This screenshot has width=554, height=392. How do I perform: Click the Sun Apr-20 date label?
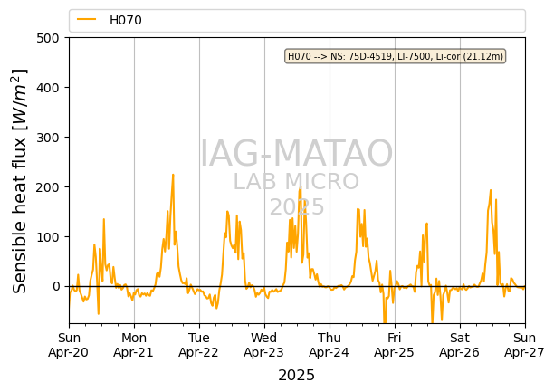tap(69, 345)
